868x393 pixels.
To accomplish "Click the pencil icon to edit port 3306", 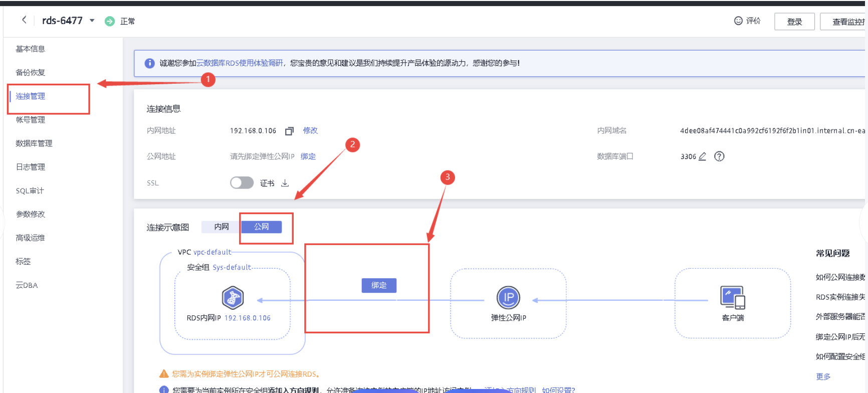I will [x=702, y=156].
